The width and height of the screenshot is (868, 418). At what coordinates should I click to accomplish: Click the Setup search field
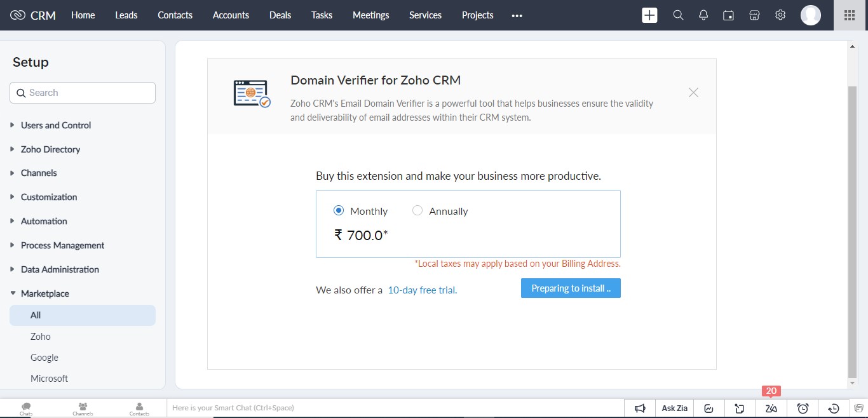point(83,93)
